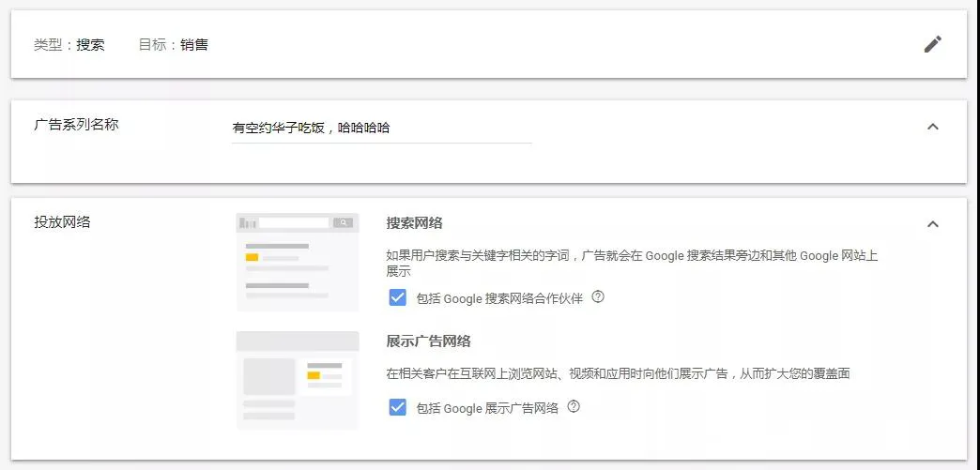980x470 pixels.
Task: Uncheck the Google 搜索网络合作伙伴 checkbox
Action: pos(398,298)
